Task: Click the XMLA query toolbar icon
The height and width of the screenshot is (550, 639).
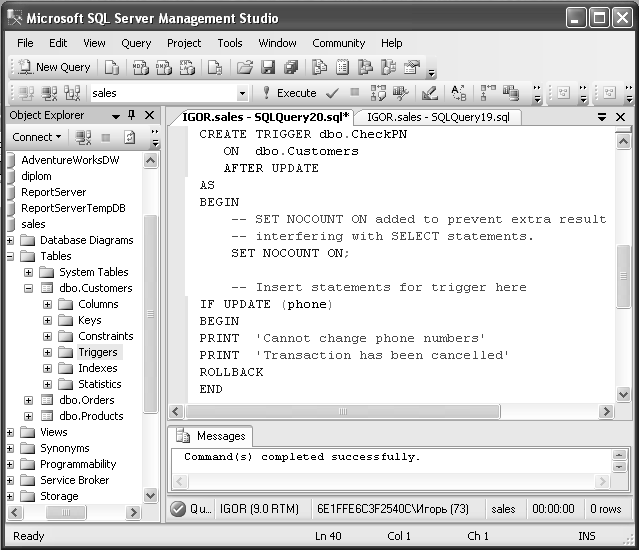Action: (x=187, y=67)
